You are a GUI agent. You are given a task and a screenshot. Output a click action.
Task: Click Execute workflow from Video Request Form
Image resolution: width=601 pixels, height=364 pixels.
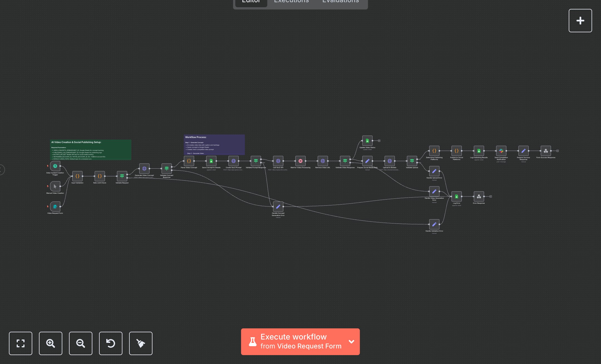pyautogui.click(x=294, y=342)
